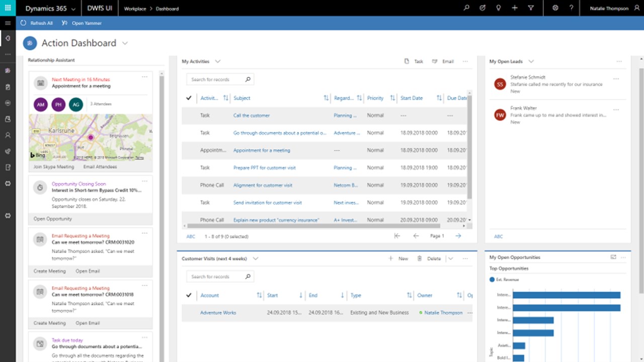The height and width of the screenshot is (362, 644).
Task: Open the ellipsis menu for My Activities
Action: (x=465, y=61)
